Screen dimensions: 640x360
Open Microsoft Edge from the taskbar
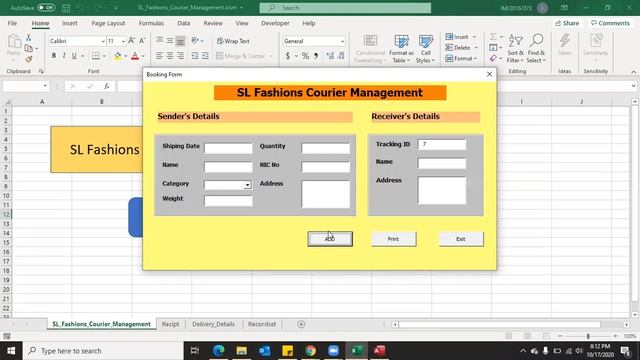point(219,351)
